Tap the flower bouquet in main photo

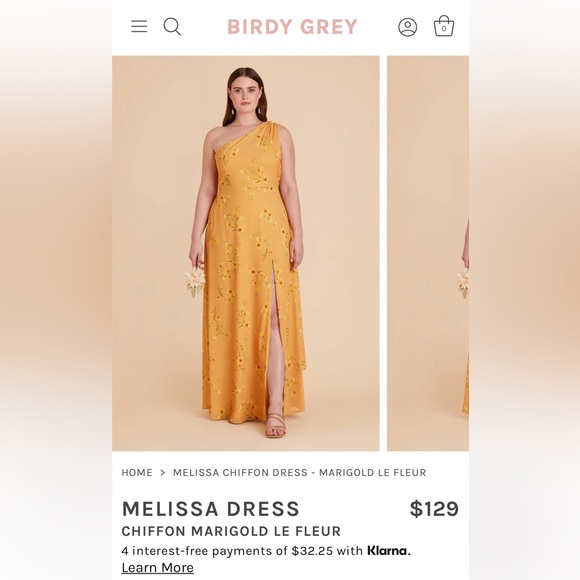195,280
